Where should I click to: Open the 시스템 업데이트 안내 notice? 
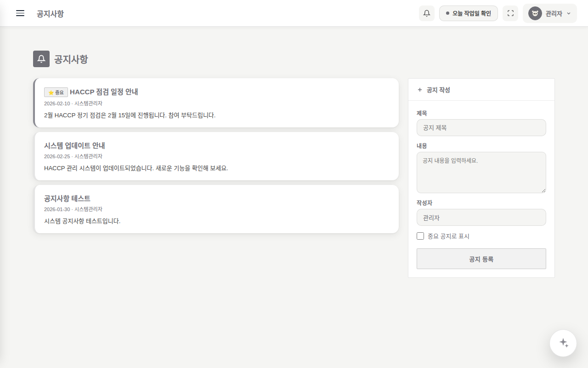click(217, 156)
